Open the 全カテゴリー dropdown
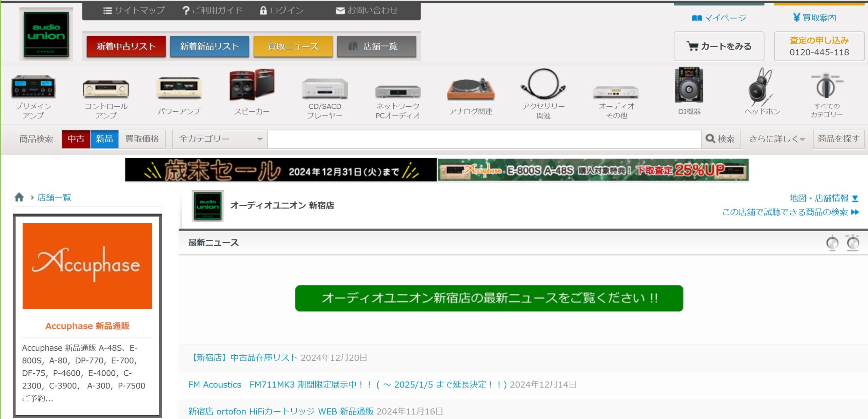This screenshot has width=868, height=419. pyautogui.click(x=220, y=139)
